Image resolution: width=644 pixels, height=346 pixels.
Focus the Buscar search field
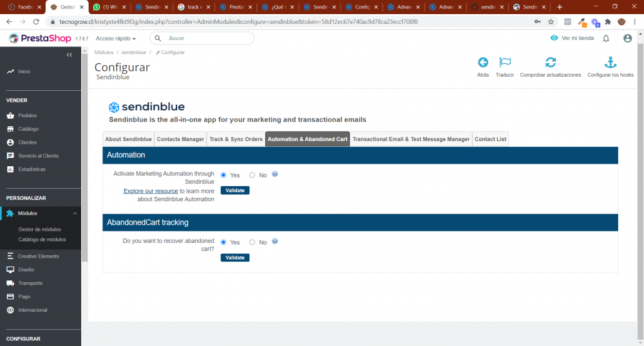[x=202, y=38]
